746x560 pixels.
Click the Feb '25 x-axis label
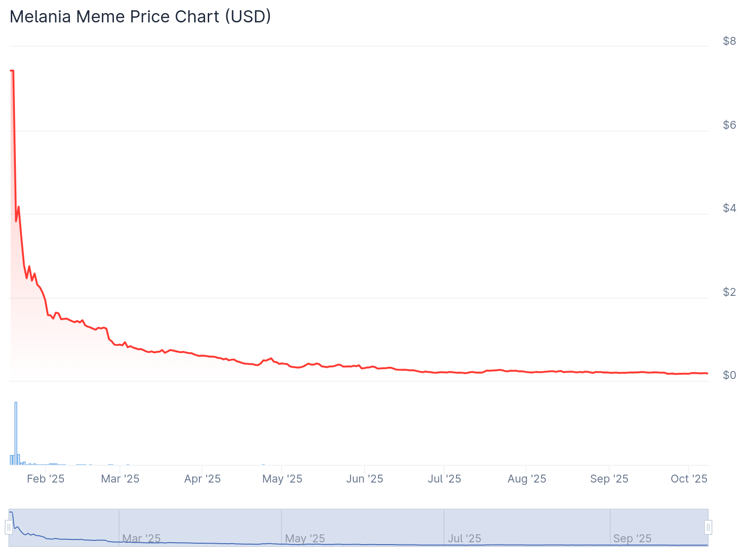[x=45, y=479]
